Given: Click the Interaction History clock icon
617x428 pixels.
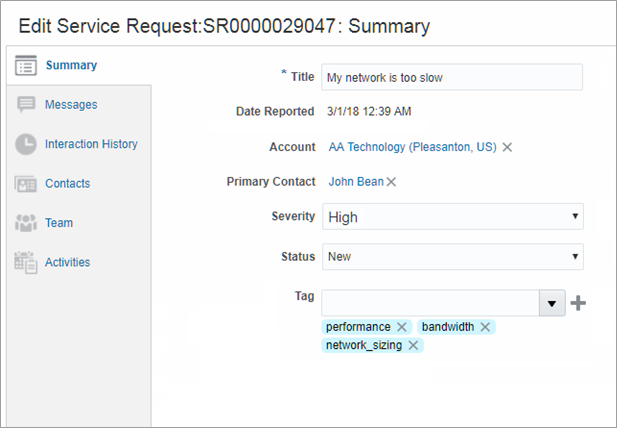Looking at the screenshot, I should [x=26, y=144].
